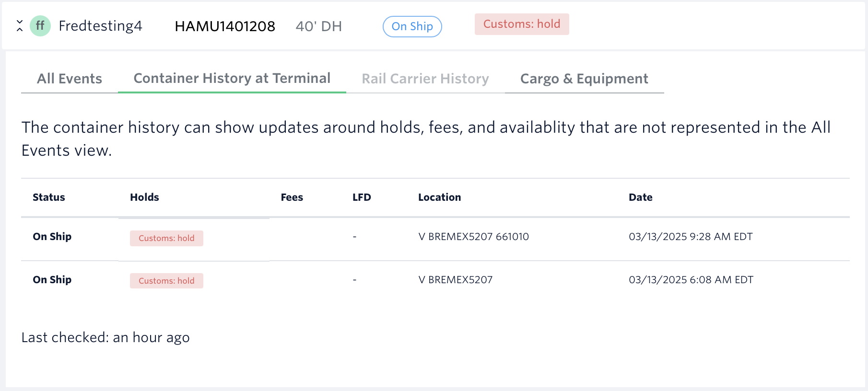The height and width of the screenshot is (391, 868).
Task: Click container number HAMU1401208
Action: 225,26
